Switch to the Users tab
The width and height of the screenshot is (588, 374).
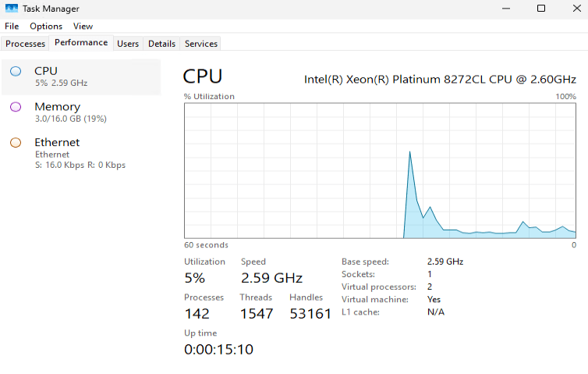[x=128, y=44]
